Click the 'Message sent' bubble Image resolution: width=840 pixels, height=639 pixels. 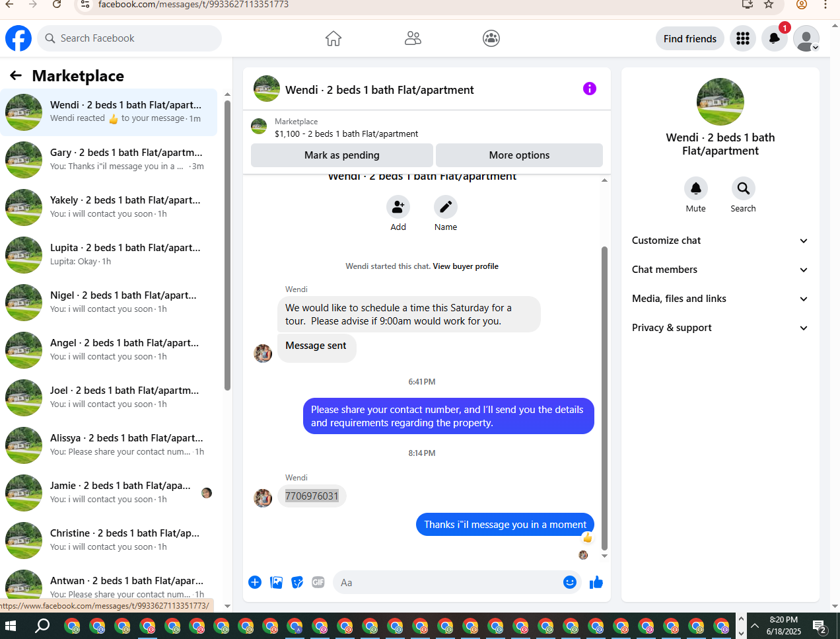pyautogui.click(x=316, y=348)
